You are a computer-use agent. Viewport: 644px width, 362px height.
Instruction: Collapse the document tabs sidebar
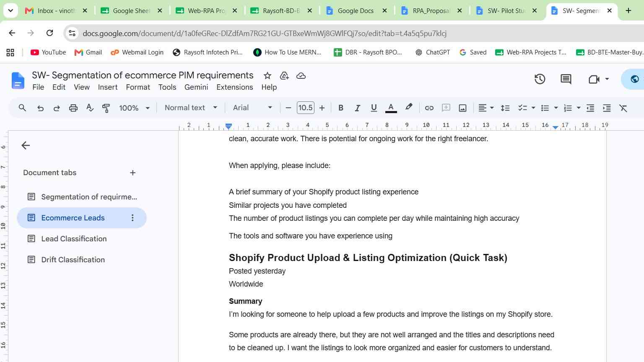[26, 145]
